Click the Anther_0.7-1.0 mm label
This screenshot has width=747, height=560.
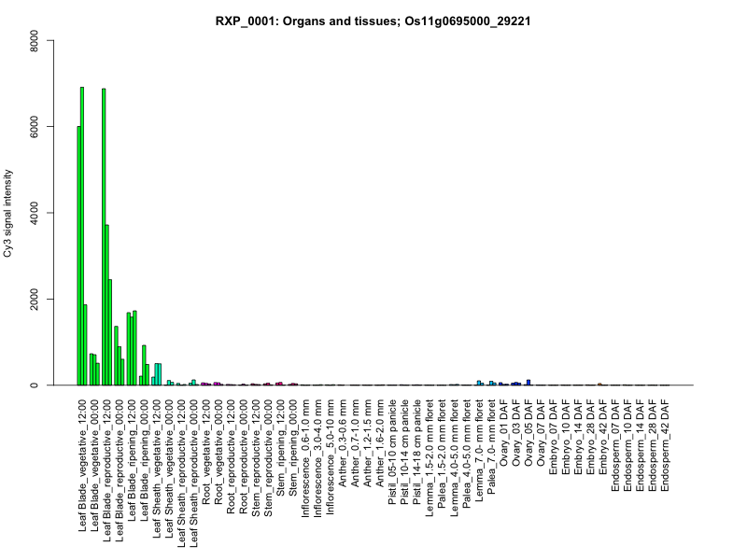coord(355,444)
